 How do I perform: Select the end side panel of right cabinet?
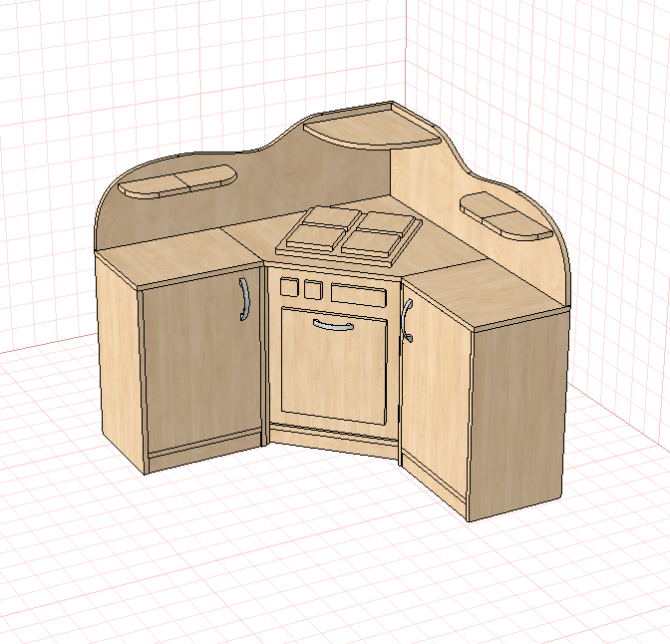pos(519,417)
